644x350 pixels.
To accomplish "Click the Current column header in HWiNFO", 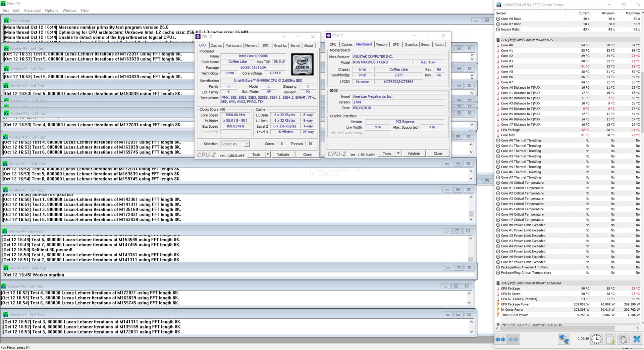I will pos(584,13).
